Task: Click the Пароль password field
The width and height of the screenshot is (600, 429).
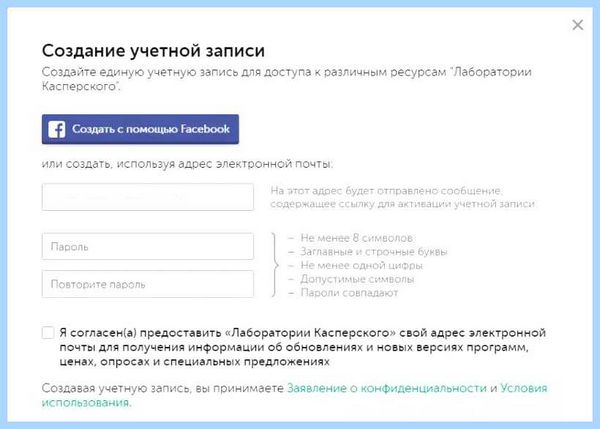Action: coord(148,246)
